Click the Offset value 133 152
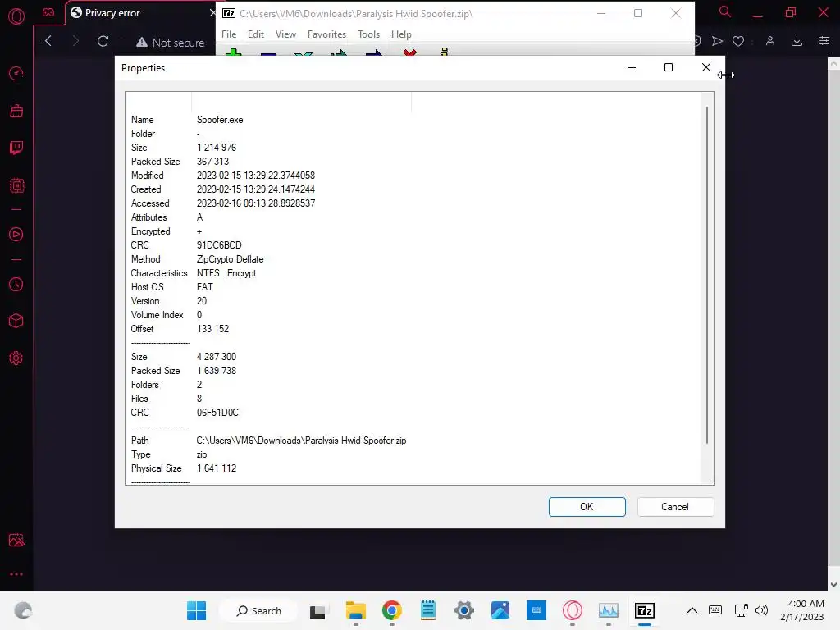 (x=212, y=329)
